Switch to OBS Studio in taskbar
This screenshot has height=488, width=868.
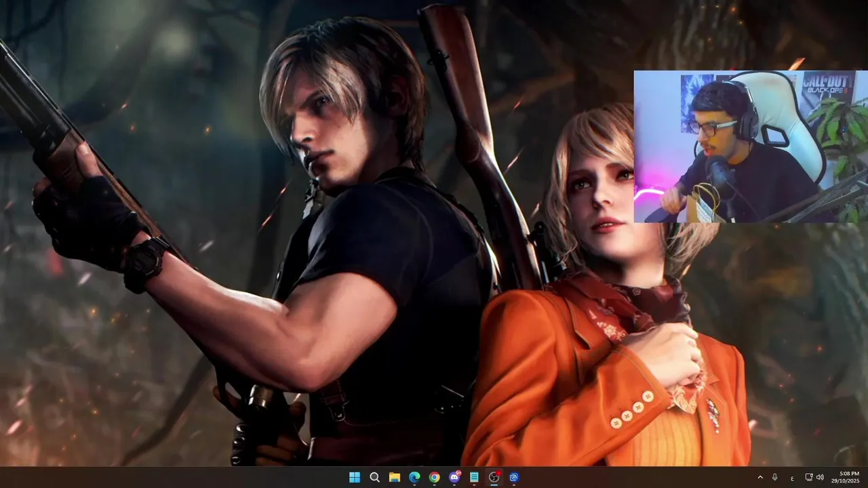[x=494, y=477]
